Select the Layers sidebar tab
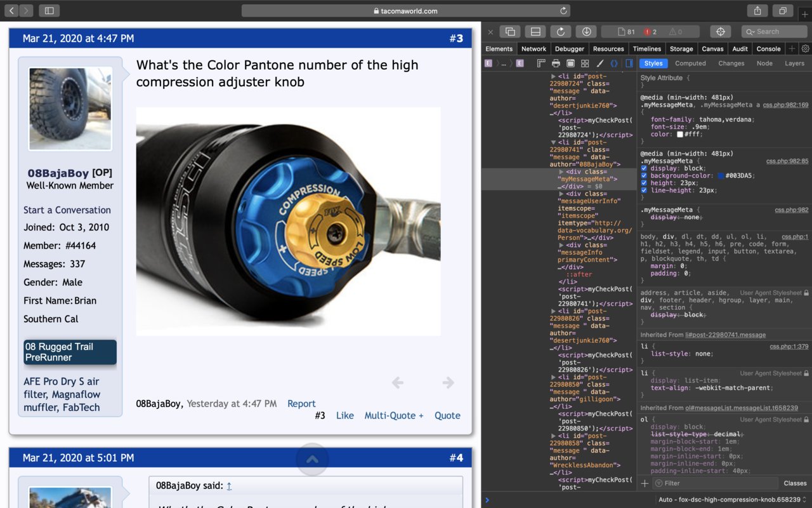This screenshot has width=812, height=508. click(794, 63)
